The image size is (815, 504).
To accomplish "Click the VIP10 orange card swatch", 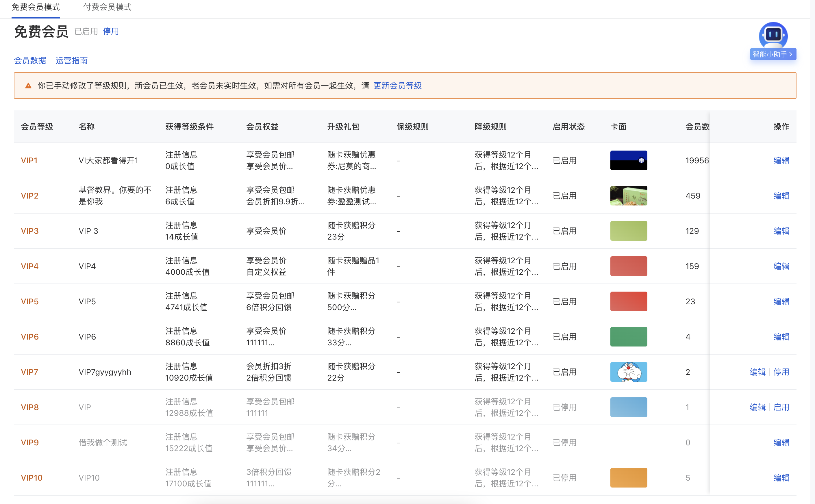I will coord(628,478).
